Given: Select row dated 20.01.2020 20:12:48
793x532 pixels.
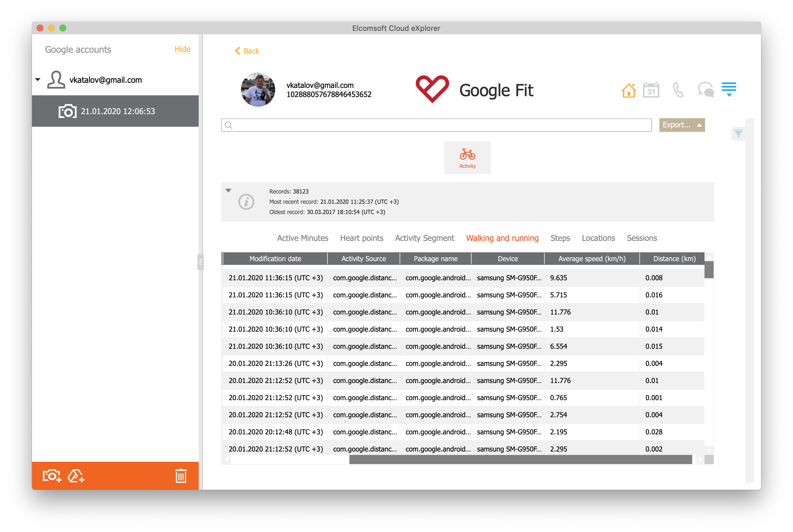Looking at the screenshot, I should 463,432.
